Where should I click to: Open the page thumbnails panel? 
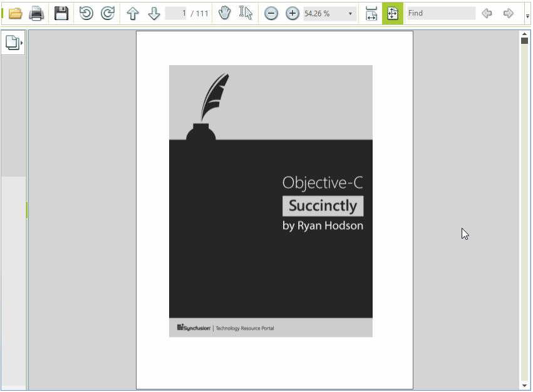(13, 43)
